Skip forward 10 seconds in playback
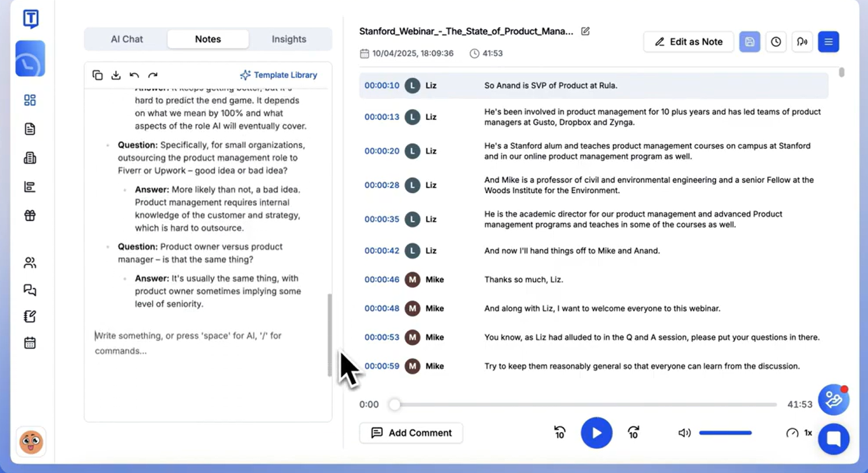This screenshot has height=473, width=868. point(633,433)
